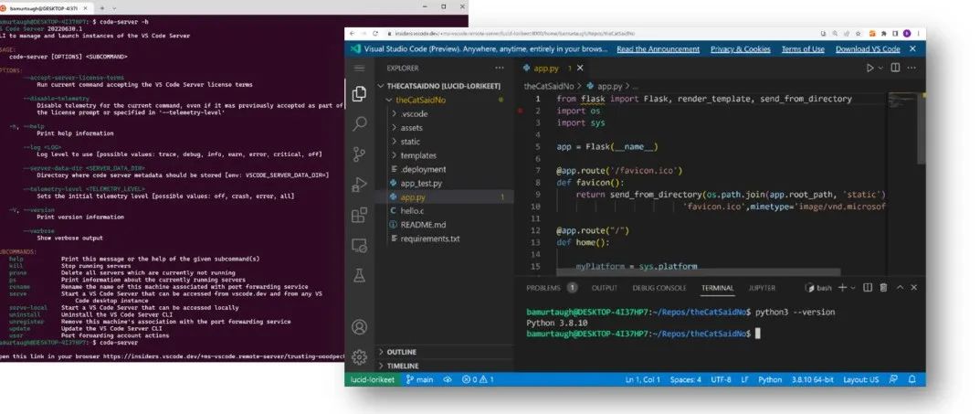Select the TERMINAL panel tab

tap(718, 288)
